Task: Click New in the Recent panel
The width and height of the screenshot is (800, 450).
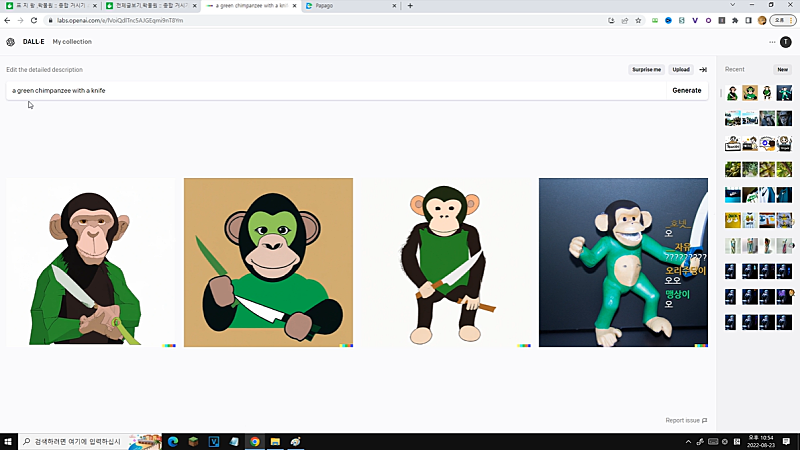Action: click(x=782, y=70)
